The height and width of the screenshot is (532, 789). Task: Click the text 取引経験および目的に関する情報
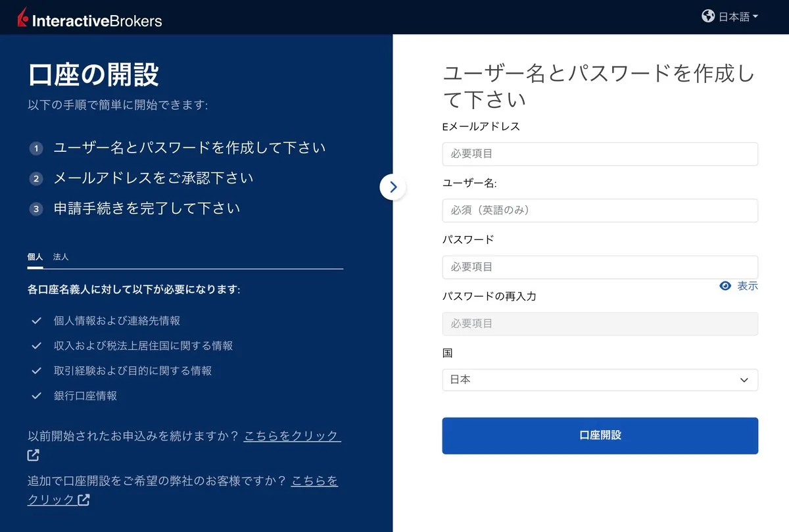(x=133, y=371)
